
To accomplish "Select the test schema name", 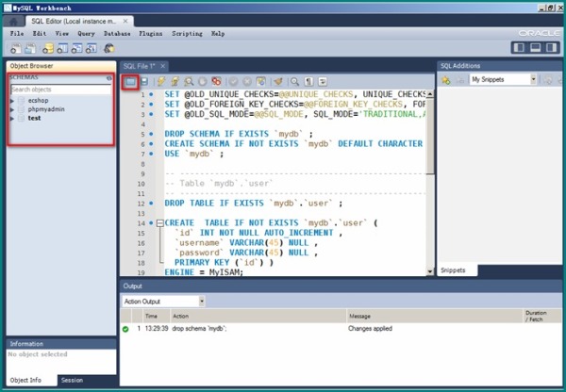I will [x=34, y=119].
